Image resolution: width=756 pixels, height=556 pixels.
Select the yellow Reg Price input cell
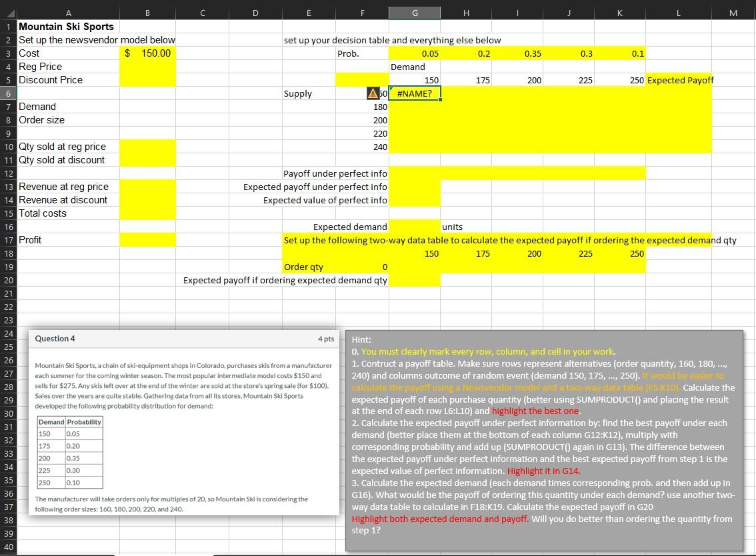147,67
